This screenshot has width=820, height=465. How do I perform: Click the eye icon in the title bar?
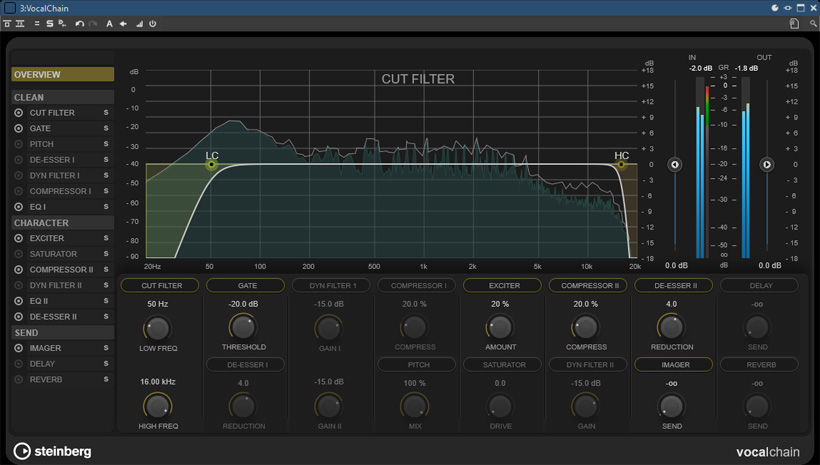(788, 8)
